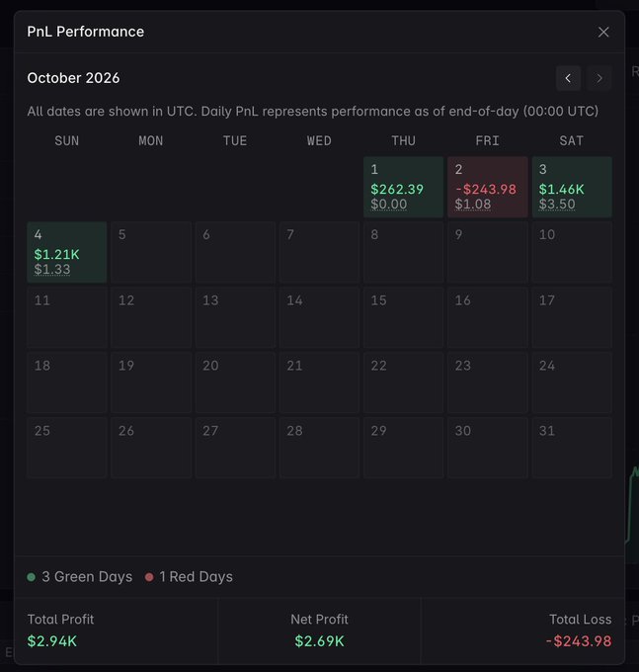Viewport: 639px width, 672px height.
Task: Select October 1 with $262.39 profit
Action: coord(403,187)
